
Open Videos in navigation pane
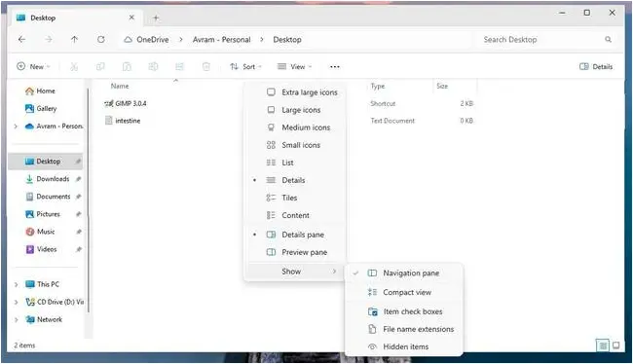pyautogui.click(x=47, y=249)
